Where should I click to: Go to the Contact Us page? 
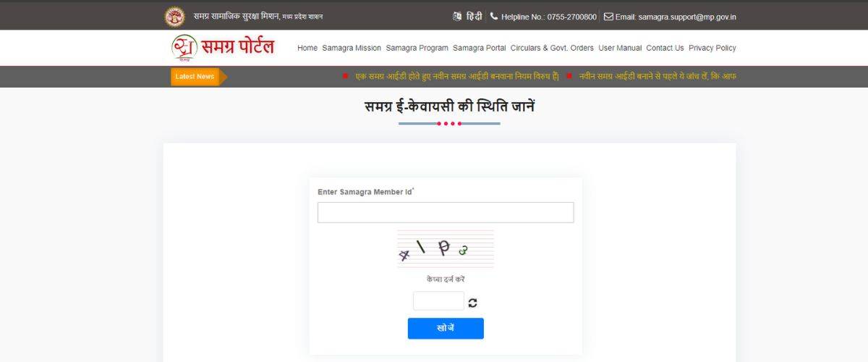(x=665, y=48)
